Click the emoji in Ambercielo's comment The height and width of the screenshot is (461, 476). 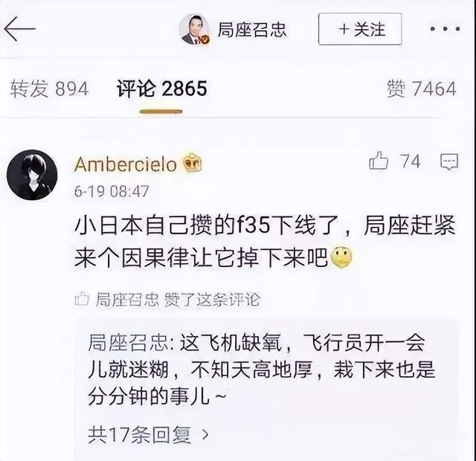341,257
